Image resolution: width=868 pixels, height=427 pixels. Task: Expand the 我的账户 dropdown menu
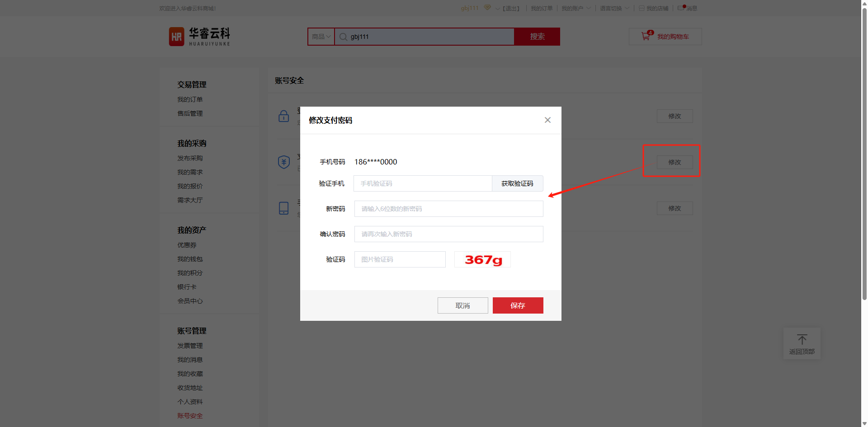(576, 9)
